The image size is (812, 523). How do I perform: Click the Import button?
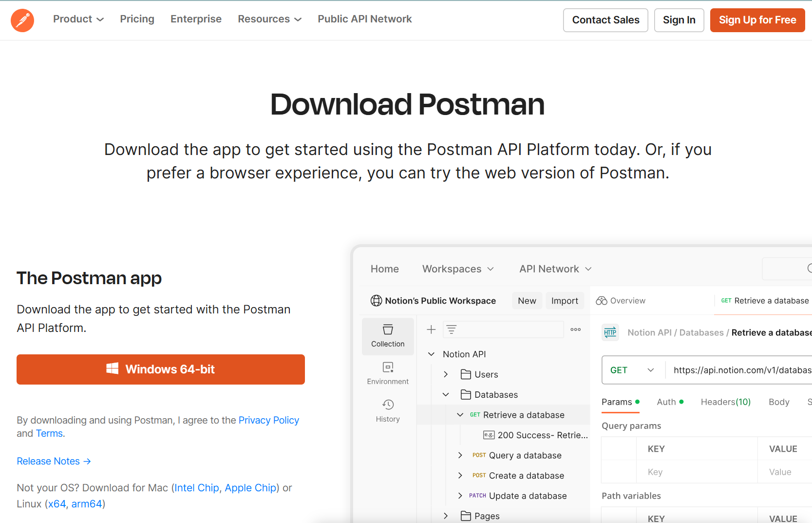pyautogui.click(x=565, y=301)
